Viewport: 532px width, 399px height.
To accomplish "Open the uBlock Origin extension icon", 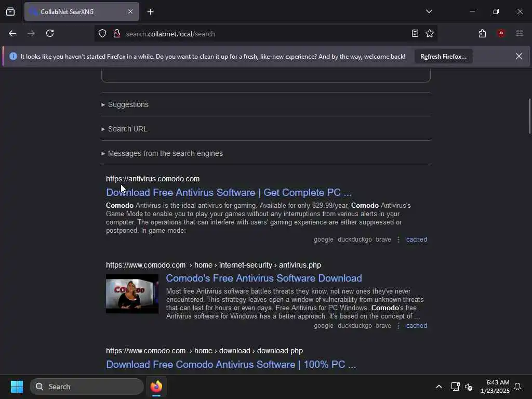I will pyautogui.click(x=501, y=33).
